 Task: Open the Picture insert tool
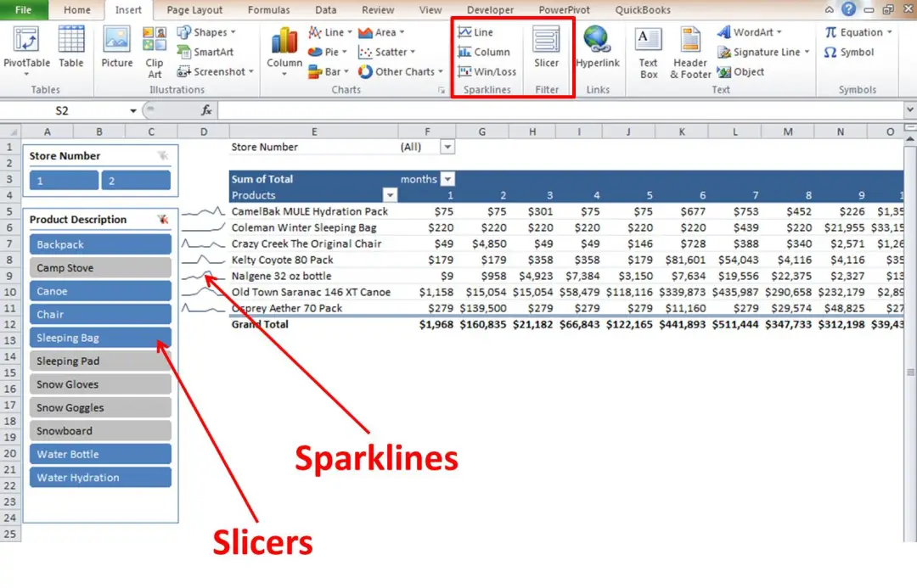[x=117, y=48]
